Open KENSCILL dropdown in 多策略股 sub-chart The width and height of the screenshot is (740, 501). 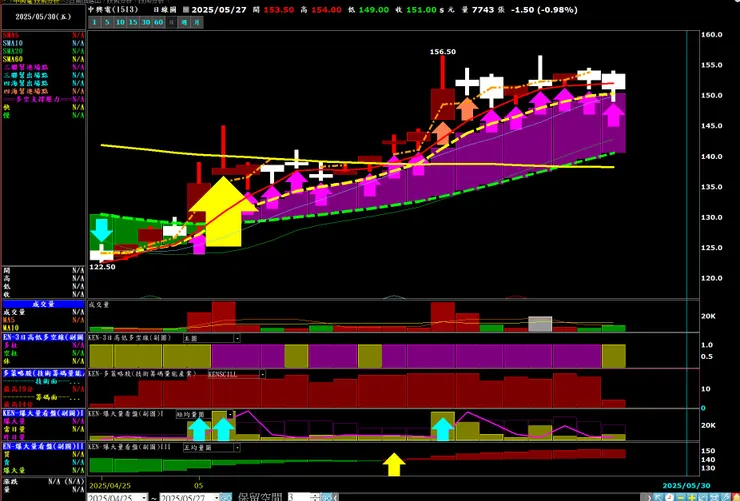tap(262, 374)
